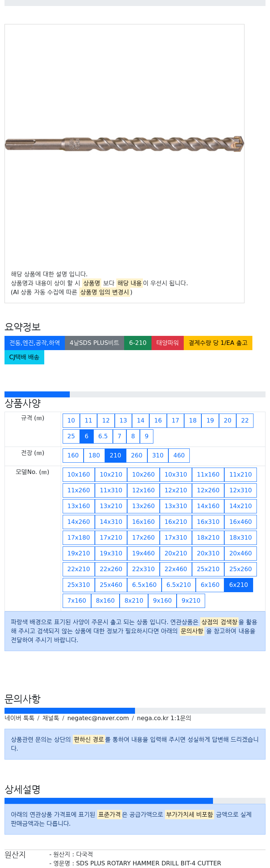Select the 6.5 size option

click(x=103, y=436)
